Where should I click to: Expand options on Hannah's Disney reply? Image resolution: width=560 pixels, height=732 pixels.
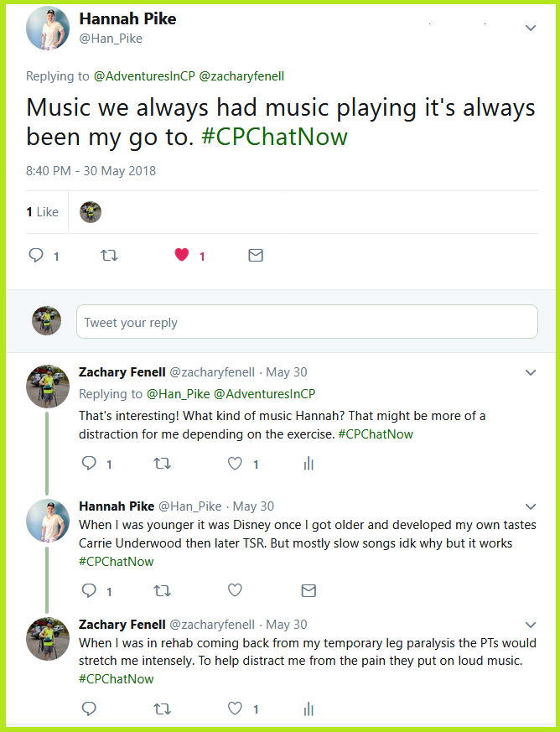pyautogui.click(x=530, y=506)
